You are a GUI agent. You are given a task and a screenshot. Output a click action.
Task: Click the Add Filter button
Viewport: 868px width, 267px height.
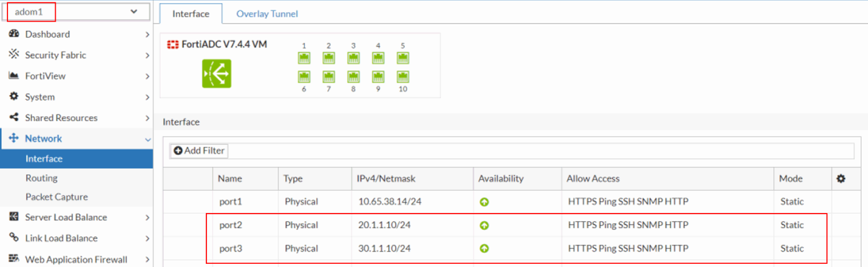(x=199, y=150)
